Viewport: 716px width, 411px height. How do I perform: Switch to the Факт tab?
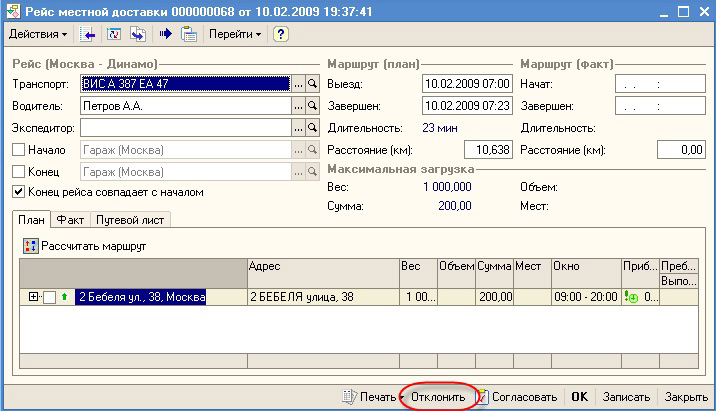(x=70, y=220)
